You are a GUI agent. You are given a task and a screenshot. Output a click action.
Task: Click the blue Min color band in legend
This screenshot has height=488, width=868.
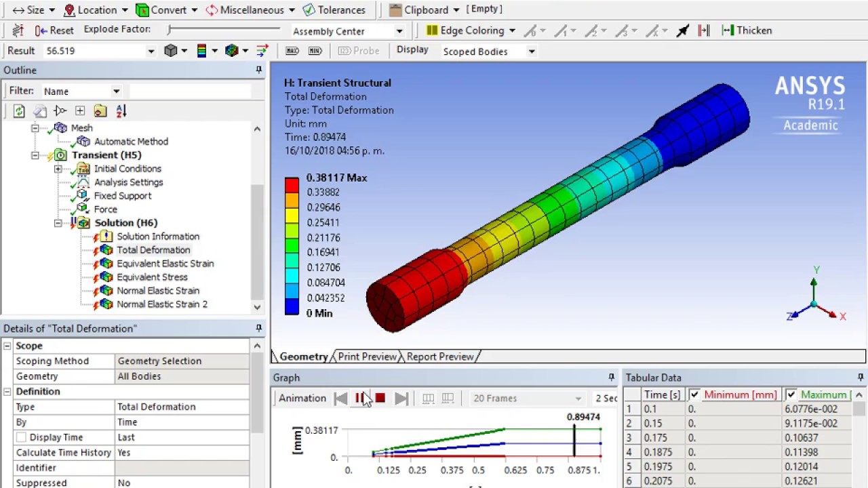pos(292,307)
